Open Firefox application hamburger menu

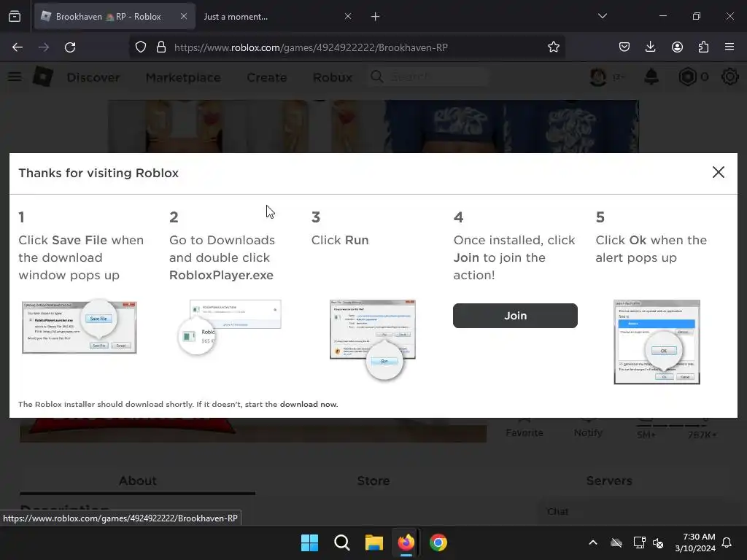[729, 47]
